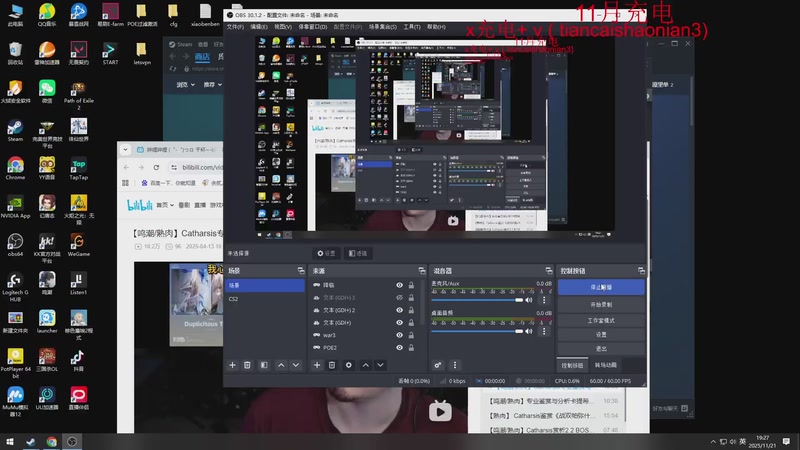
Task: Add a new scene with the plus icon
Action: pos(232,365)
